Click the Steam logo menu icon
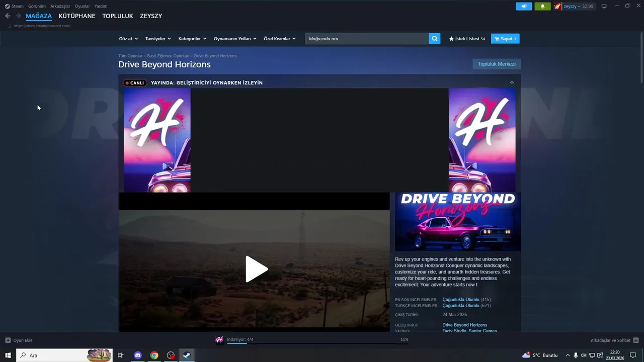 point(7,6)
